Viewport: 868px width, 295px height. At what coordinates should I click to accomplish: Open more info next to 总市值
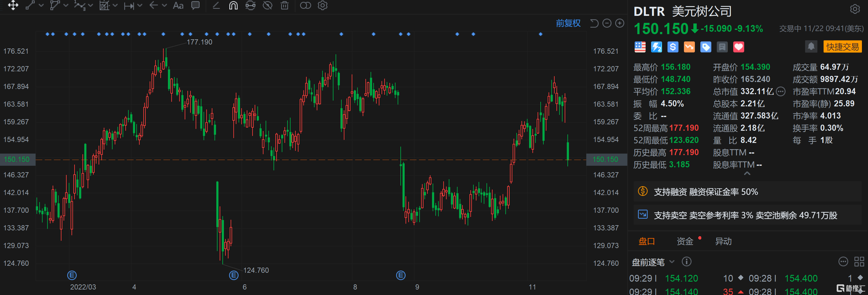781,91
